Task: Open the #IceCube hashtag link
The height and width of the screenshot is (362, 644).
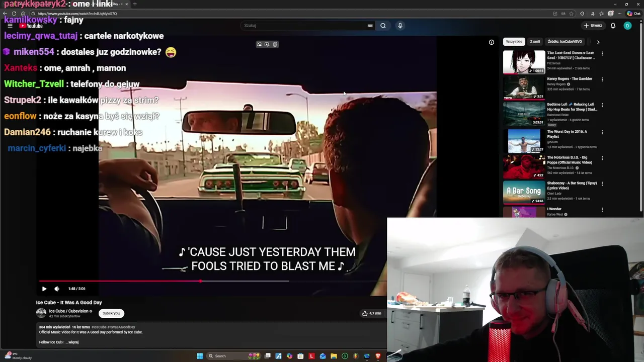Action: point(99,327)
